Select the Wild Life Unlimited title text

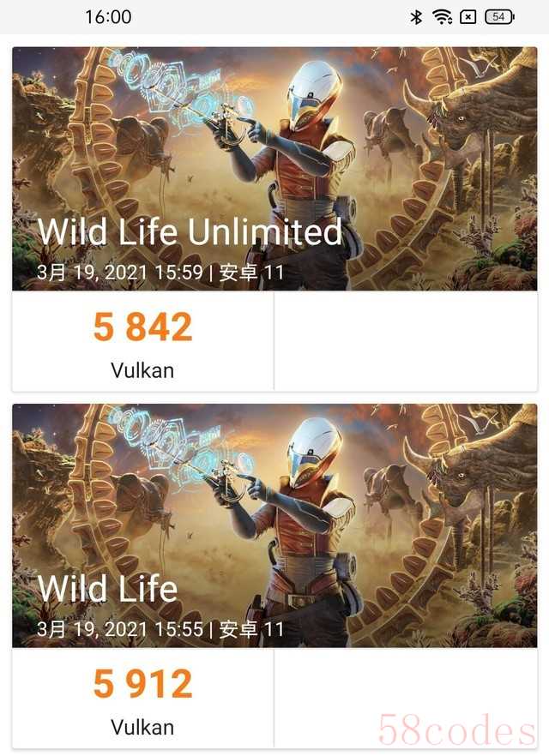pos(190,232)
